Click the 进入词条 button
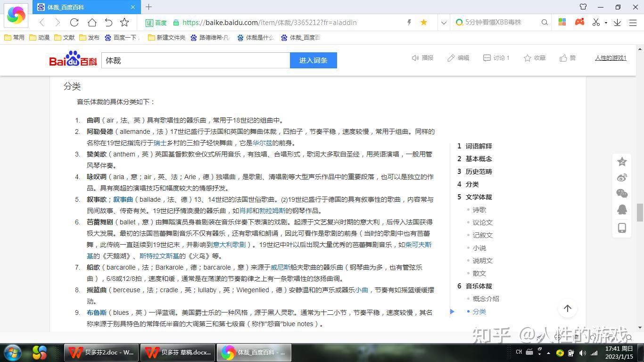This screenshot has height=362, width=644. tap(314, 60)
